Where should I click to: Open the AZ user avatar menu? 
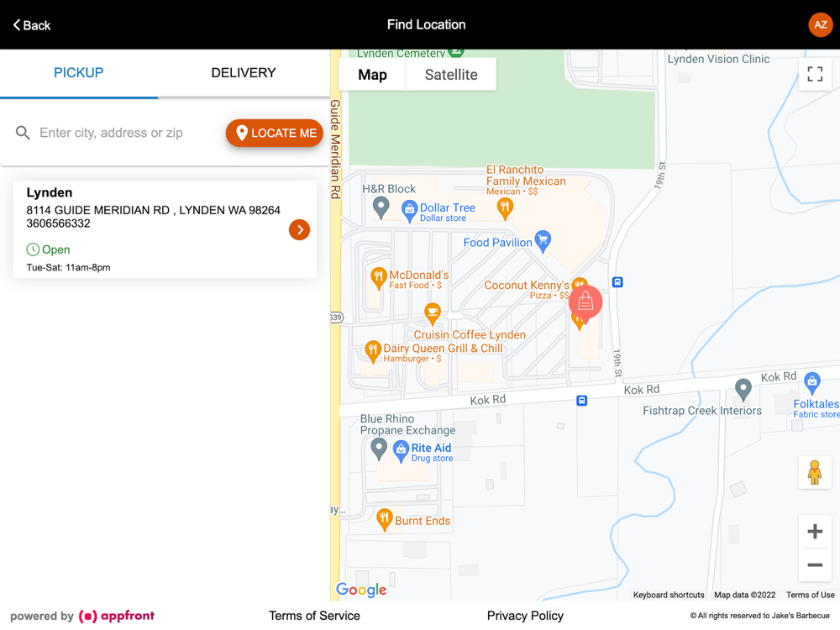click(x=820, y=24)
